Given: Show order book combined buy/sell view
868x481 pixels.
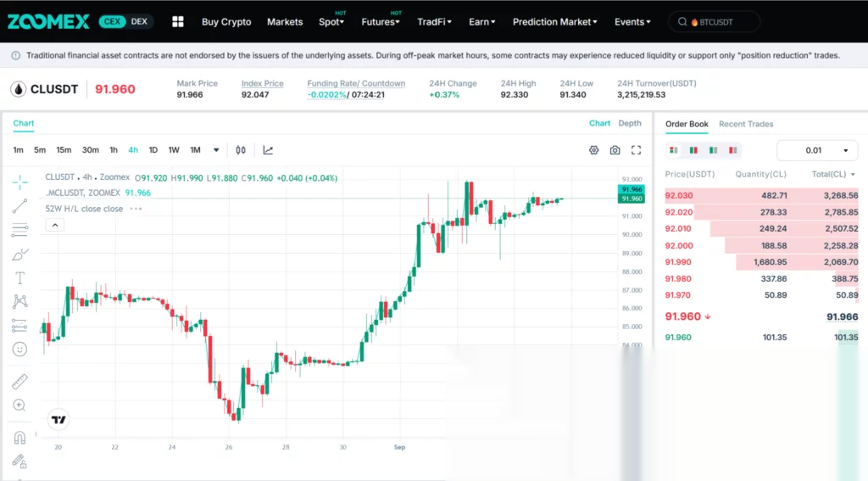Looking at the screenshot, I should coord(674,150).
